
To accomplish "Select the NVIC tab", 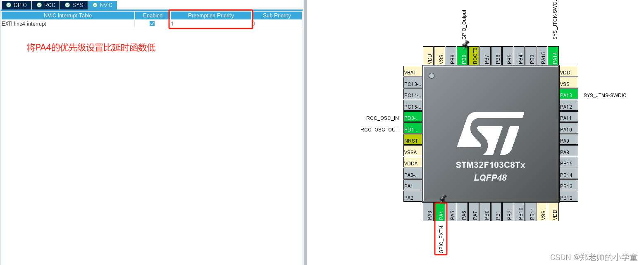I will coord(103,5).
